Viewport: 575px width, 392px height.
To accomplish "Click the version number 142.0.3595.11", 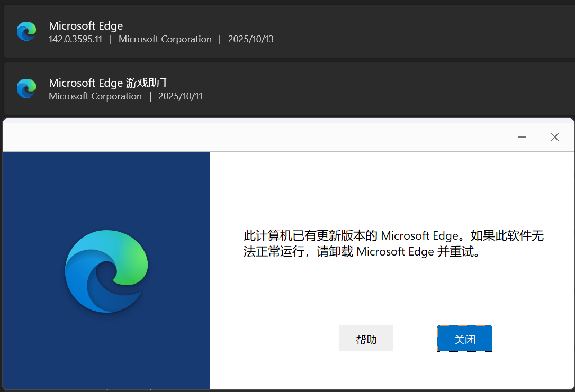I will click(75, 39).
